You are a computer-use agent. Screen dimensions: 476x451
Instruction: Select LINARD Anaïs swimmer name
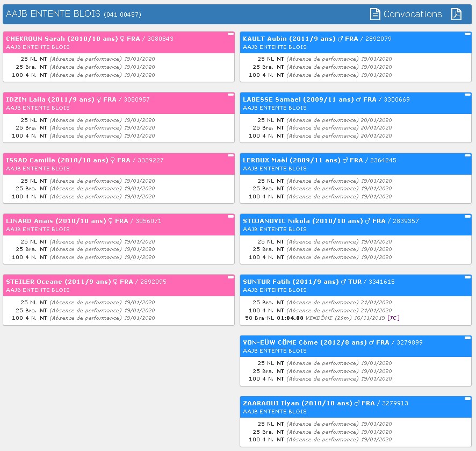[30, 221]
